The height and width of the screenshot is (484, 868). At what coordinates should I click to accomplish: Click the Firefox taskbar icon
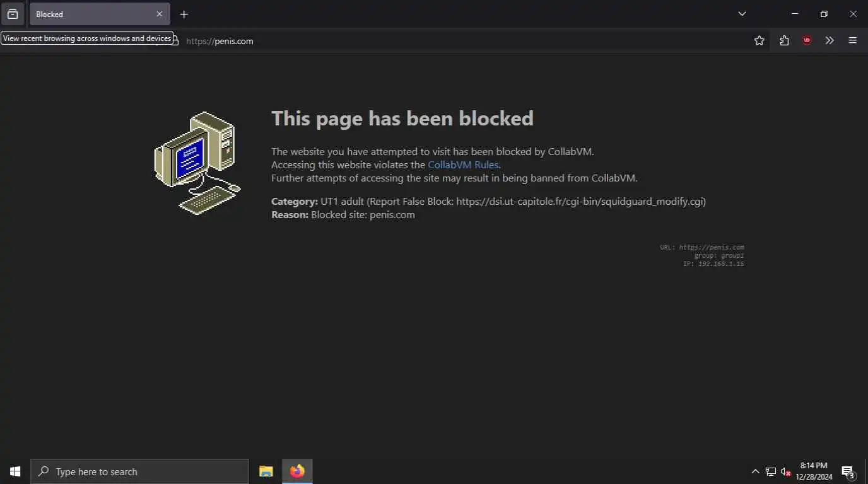pos(297,471)
